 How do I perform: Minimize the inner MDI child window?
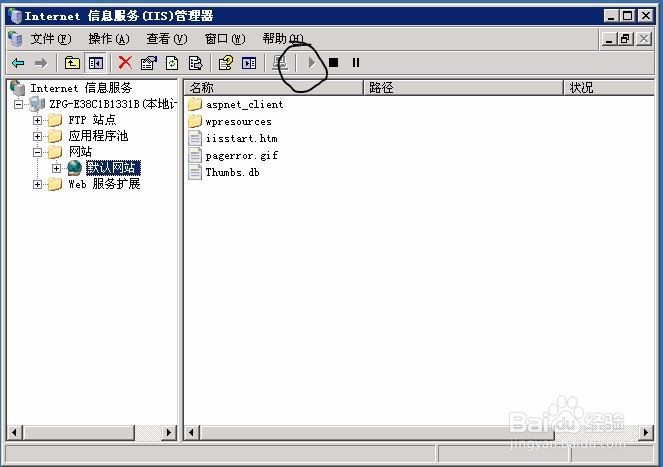[x=609, y=39]
